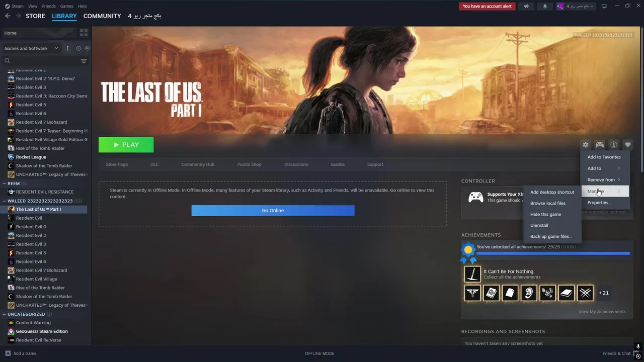Open the Help menu
The height and width of the screenshot is (362, 644).
pos(82,6)
